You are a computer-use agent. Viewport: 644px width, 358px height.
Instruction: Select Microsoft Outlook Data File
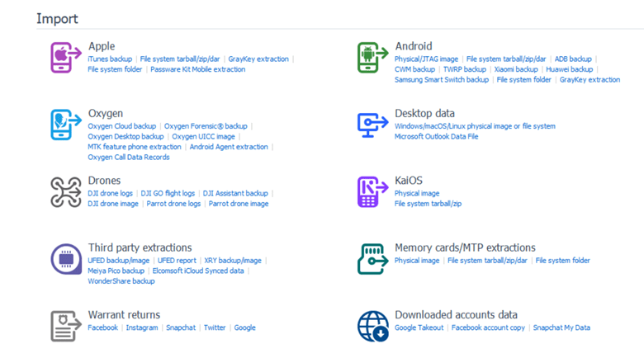436,137
